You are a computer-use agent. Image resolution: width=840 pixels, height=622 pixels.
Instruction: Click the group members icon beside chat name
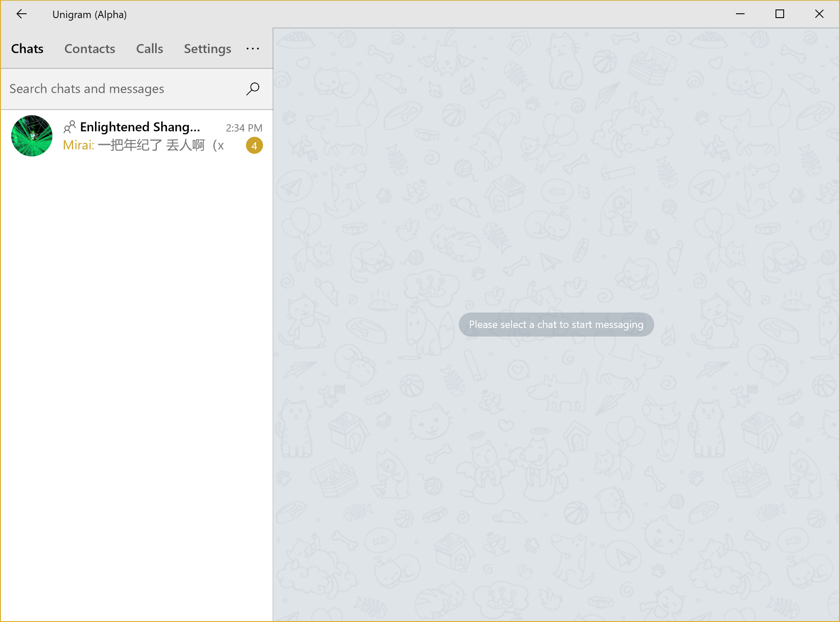pyautogui.click(x=70, y=127)
